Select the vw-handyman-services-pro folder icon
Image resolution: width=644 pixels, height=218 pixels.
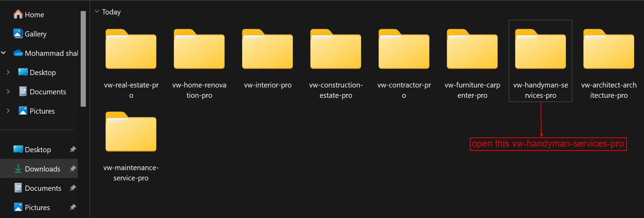tap(540, 49)
